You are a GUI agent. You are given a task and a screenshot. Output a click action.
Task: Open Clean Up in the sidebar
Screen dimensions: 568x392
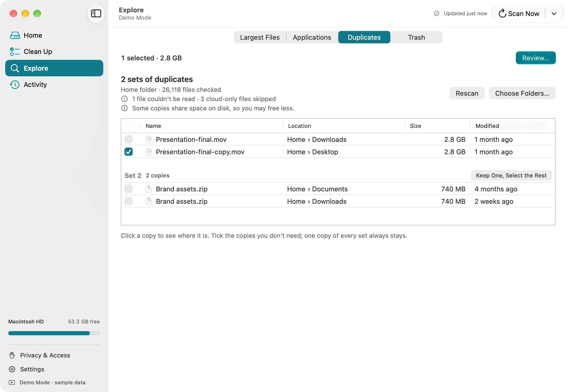pos(54,52)
